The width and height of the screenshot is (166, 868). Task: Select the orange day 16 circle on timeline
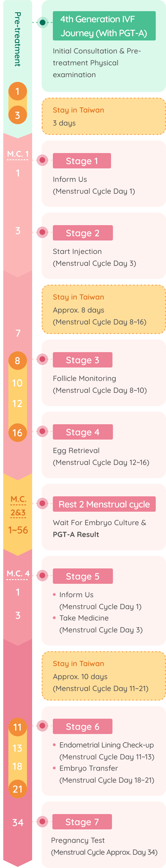tap(17, 432)
